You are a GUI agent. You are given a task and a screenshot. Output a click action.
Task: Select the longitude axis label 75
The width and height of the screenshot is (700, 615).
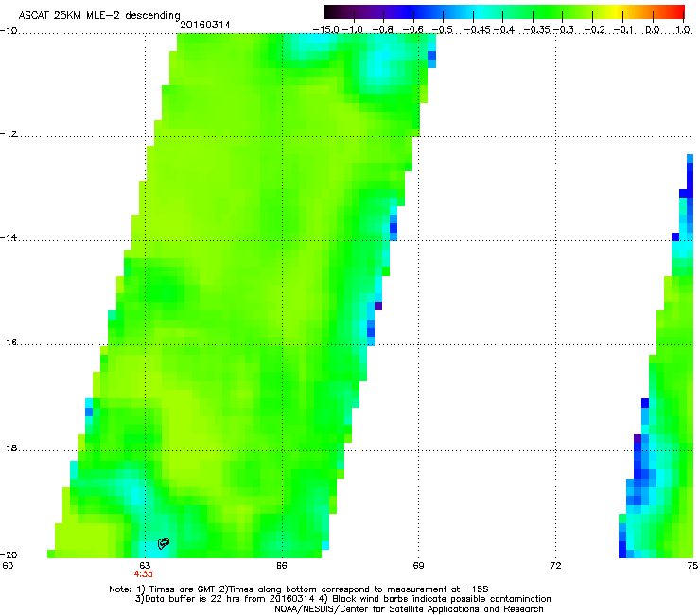(692, 566)
